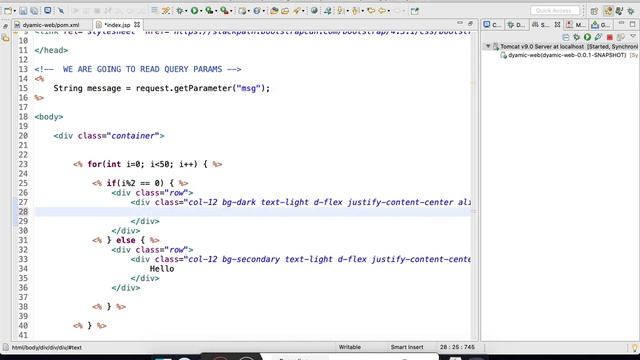640x360 pixels.
Task: Click the New file wizard icon
Action: [7, 11]
